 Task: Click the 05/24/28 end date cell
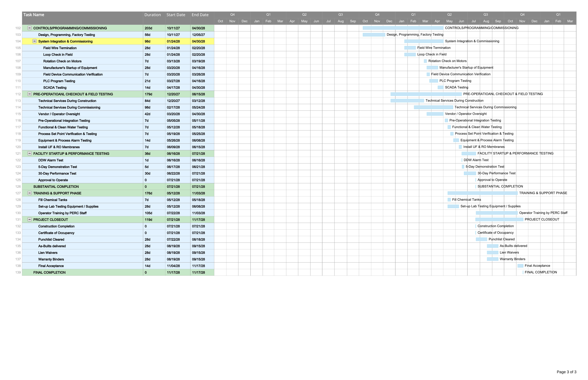pyautogui.click(x=202, y=107)
